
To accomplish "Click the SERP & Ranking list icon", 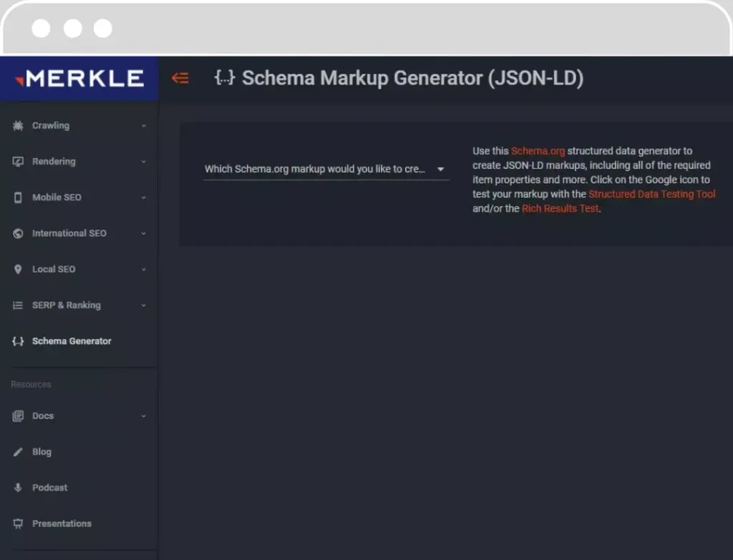I will pos(18,305).
